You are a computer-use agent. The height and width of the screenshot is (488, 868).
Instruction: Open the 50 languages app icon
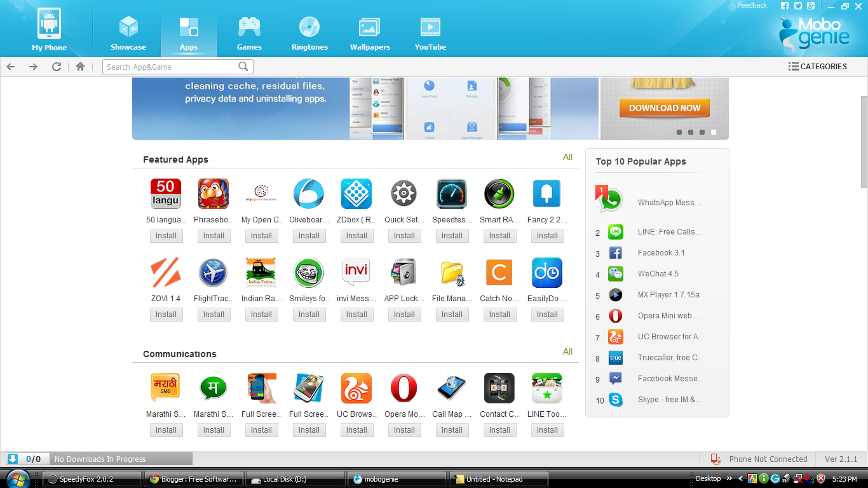pos(166,194)
